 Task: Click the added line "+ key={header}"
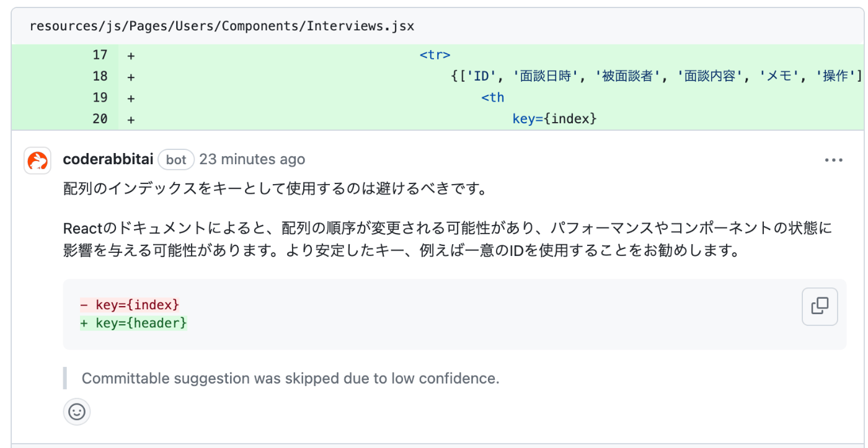133,323
